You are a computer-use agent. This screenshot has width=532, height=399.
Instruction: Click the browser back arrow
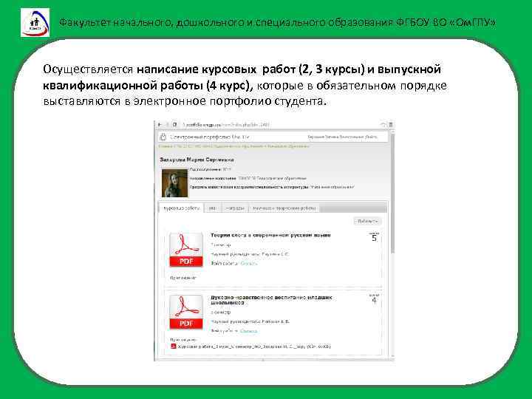tap(160, 125)
